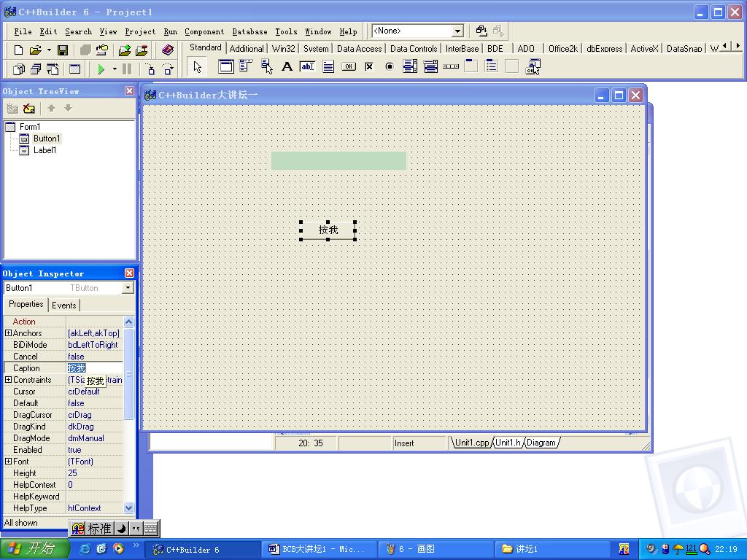
Task: Open the Help contents book icon
Action: tap(167, 50)
